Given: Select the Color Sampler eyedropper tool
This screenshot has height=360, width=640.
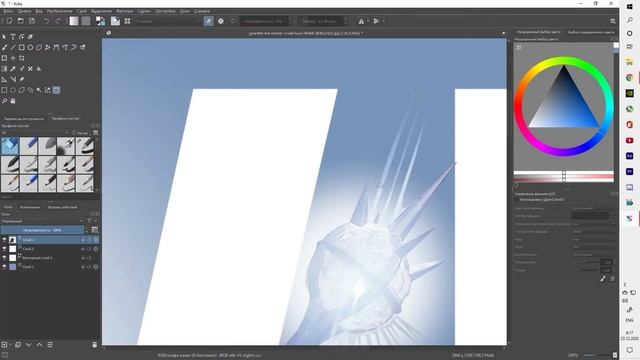Looking at the screenshot, I should tap(13, 69).
